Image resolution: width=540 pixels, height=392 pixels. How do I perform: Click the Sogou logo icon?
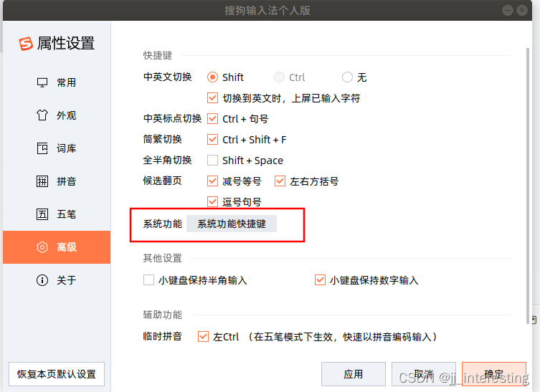click(26, 44)
